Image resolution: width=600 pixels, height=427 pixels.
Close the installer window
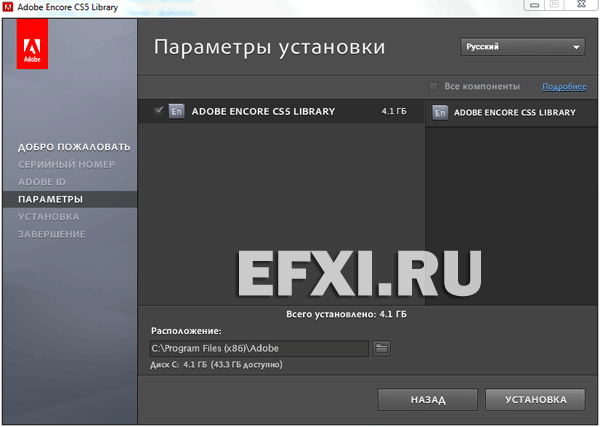coord(582,5)
